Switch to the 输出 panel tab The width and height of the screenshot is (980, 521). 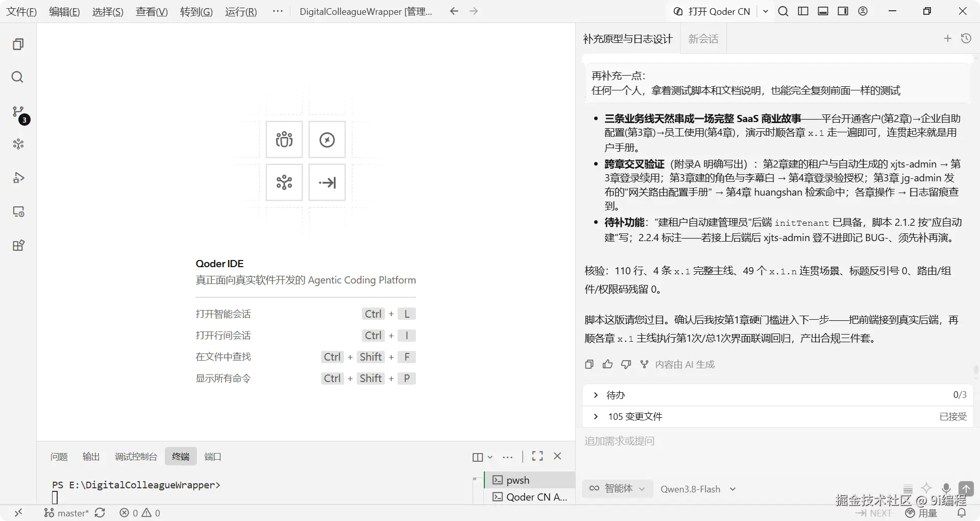click(91, 457)
